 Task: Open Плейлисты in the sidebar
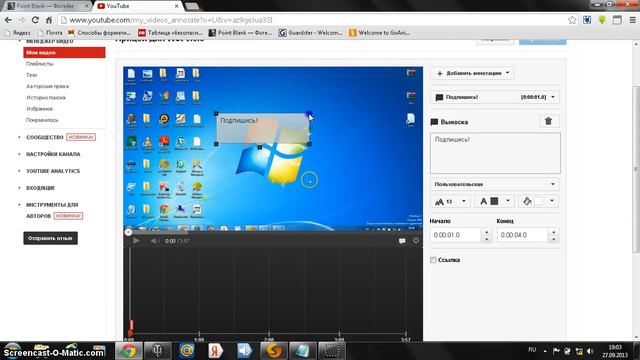(x=40, y=64)
